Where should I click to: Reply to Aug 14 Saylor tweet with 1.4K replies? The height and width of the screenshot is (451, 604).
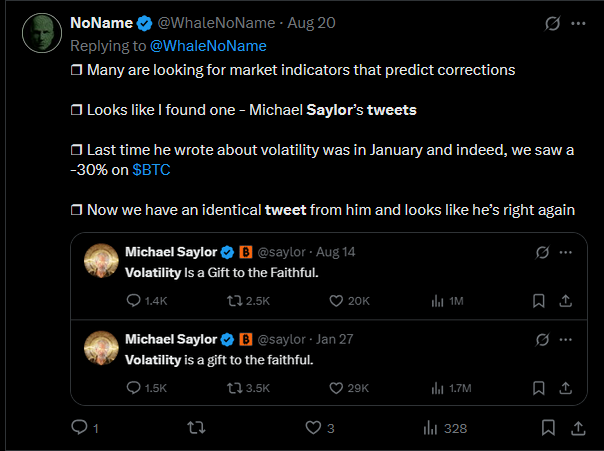[x=135, y=300]
